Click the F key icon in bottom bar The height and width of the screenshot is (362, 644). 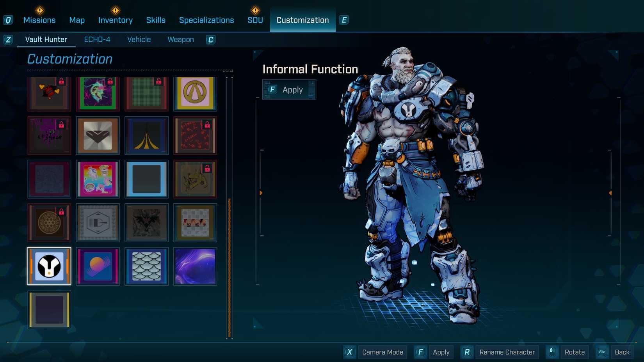click(420, 352)
